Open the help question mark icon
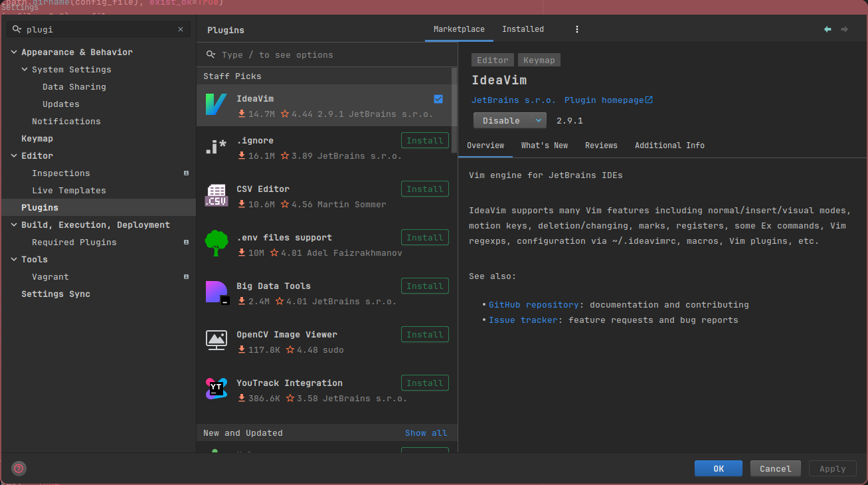This screenshot has height=485, width=868. pyautogui.click(x=19, y=468)
